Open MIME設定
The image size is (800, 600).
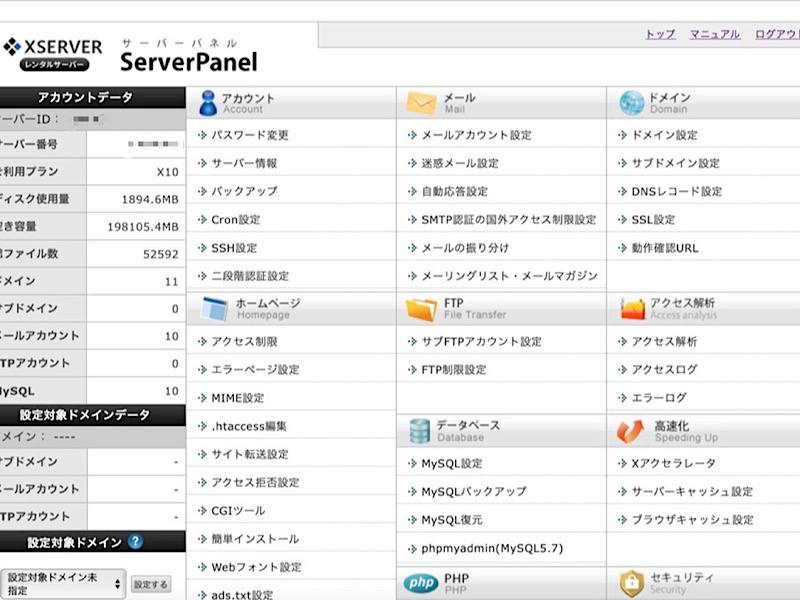pos(238,398)
